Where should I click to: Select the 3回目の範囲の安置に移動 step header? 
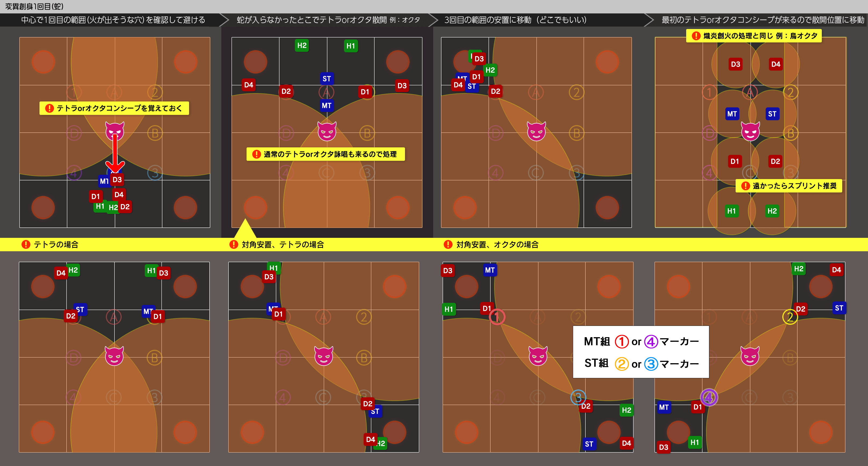coord(515,20)
